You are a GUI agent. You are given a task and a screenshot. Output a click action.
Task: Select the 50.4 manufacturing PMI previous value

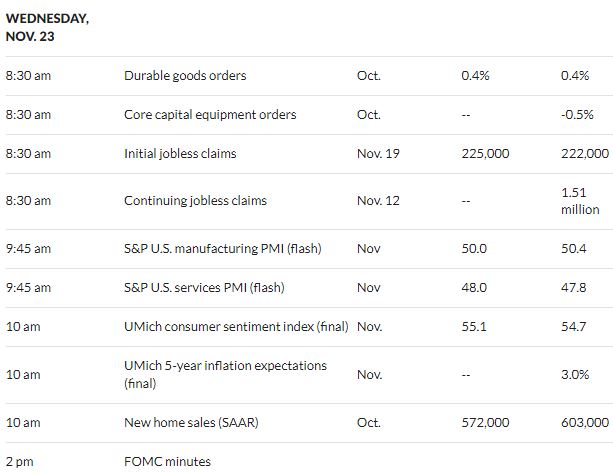coord(574,249)
